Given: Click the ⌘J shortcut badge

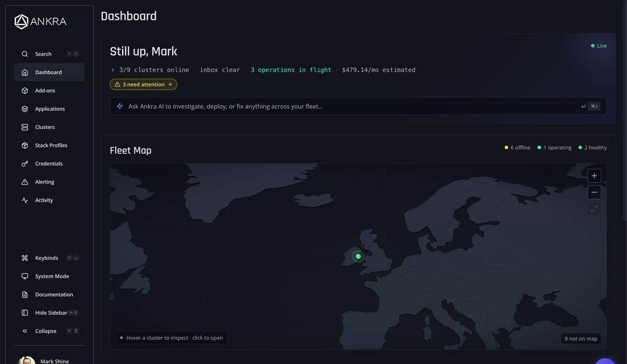Looking at the screenshot, I should 594,106.
